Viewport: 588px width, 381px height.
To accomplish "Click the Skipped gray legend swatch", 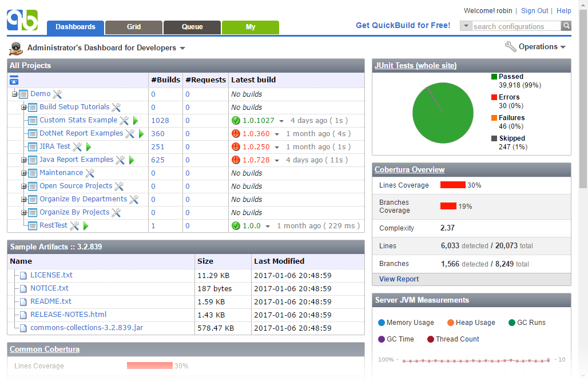I will 494,138.
